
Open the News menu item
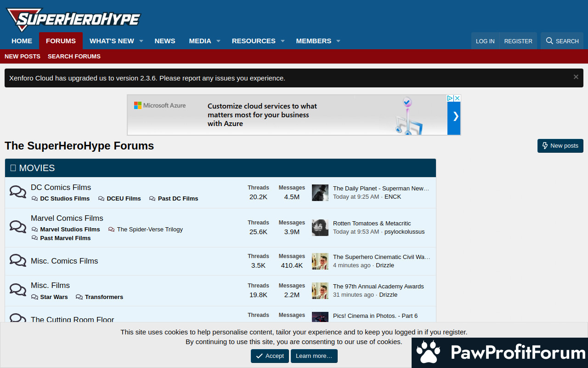coord(165,41)
